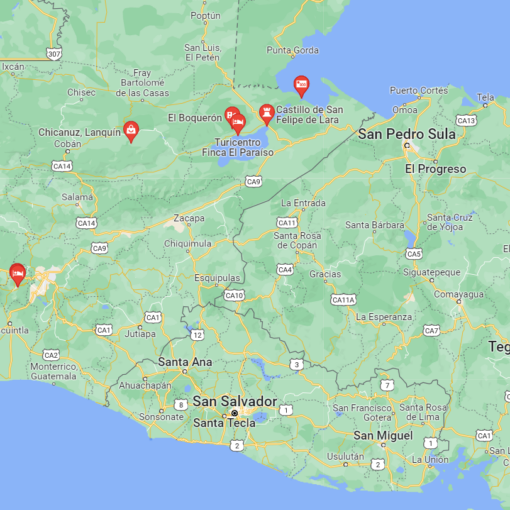Click the CA13 route shield near Tela

click(x=466, y=120)
